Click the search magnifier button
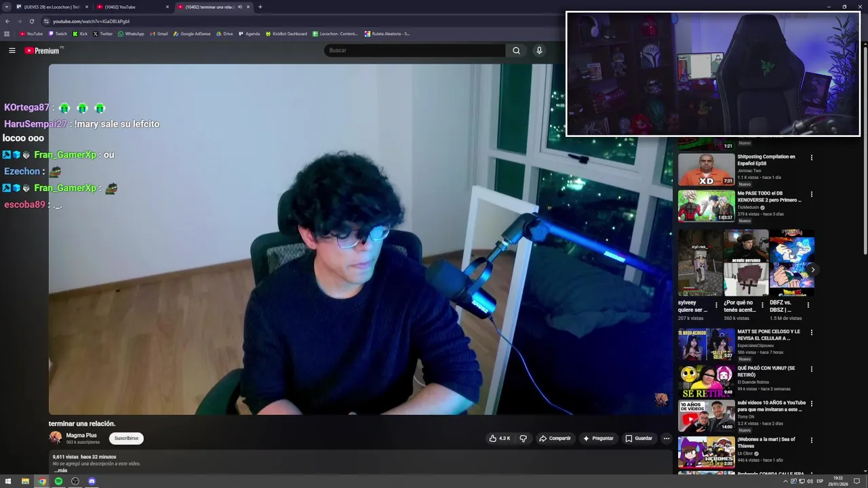The height and width of the screenshot is (488, 868). click(x=516, y=50)
